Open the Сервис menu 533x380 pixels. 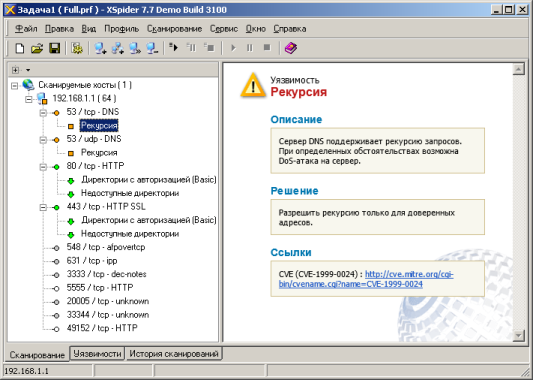[x=224, y=29]
